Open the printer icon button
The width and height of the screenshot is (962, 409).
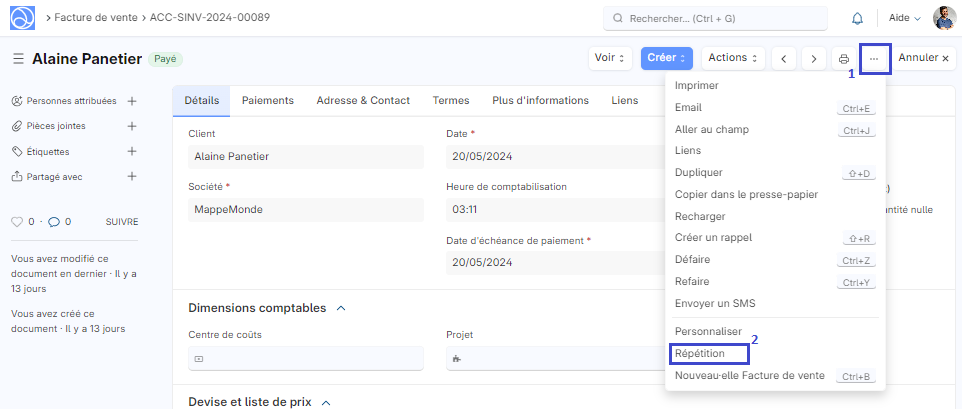844,58
